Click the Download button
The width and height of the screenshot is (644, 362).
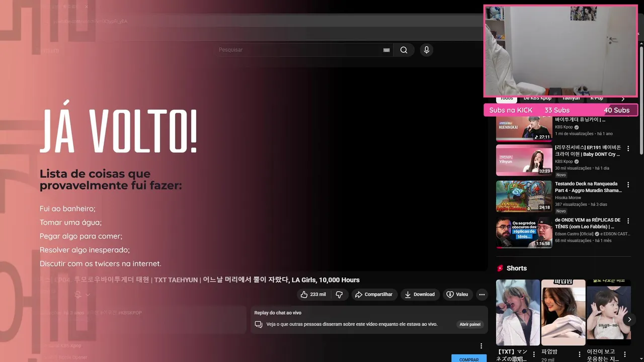(420, 294)
